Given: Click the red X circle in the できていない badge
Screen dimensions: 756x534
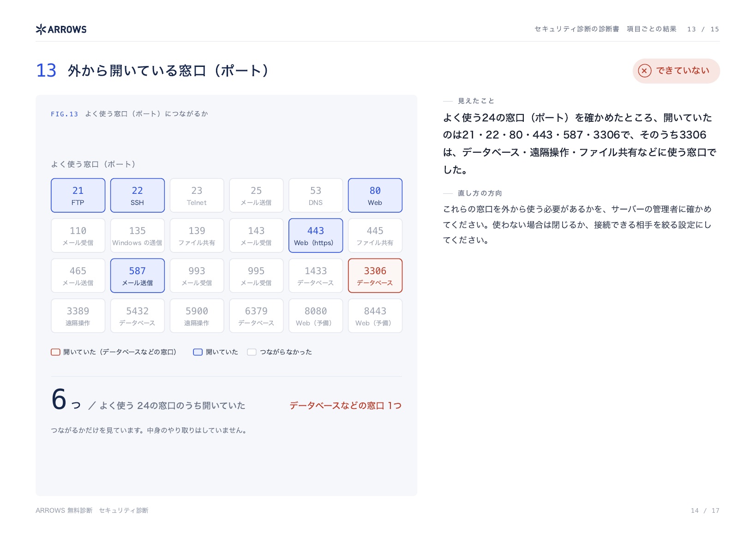Looking at the screenshot, I should [644, 71].
